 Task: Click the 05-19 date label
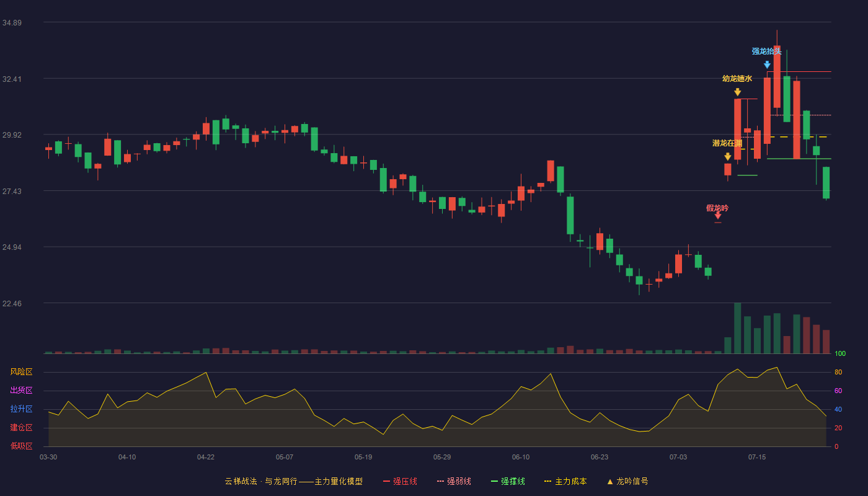[x=363, y=457]
